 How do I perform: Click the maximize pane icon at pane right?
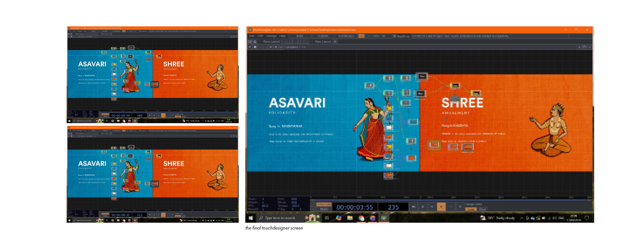point(584,47)
